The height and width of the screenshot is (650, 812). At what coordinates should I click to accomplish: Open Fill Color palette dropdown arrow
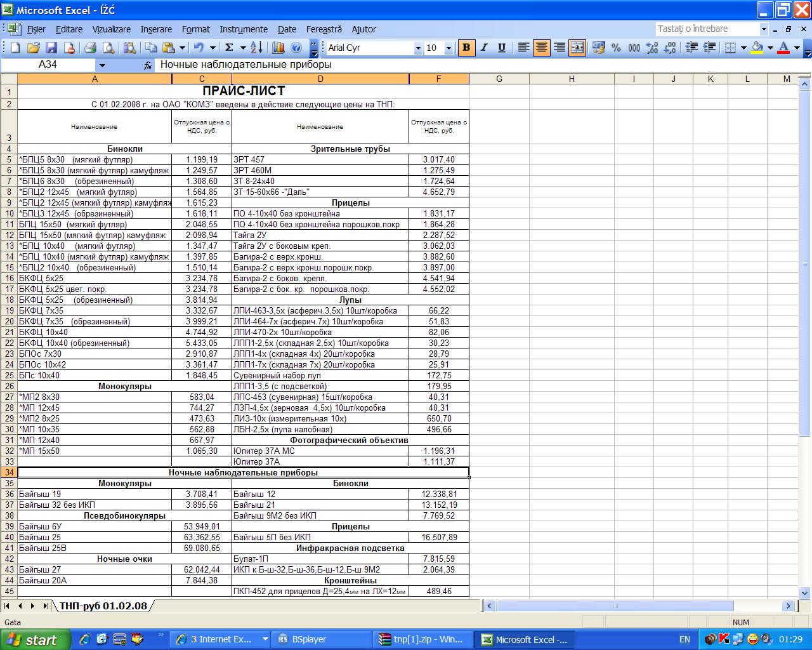(x=770, y=48)
